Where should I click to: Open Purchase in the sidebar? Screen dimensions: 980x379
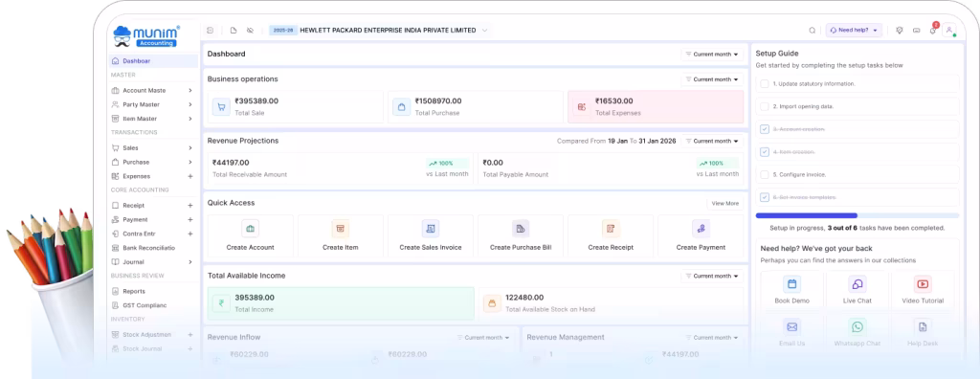coord(153,162)
